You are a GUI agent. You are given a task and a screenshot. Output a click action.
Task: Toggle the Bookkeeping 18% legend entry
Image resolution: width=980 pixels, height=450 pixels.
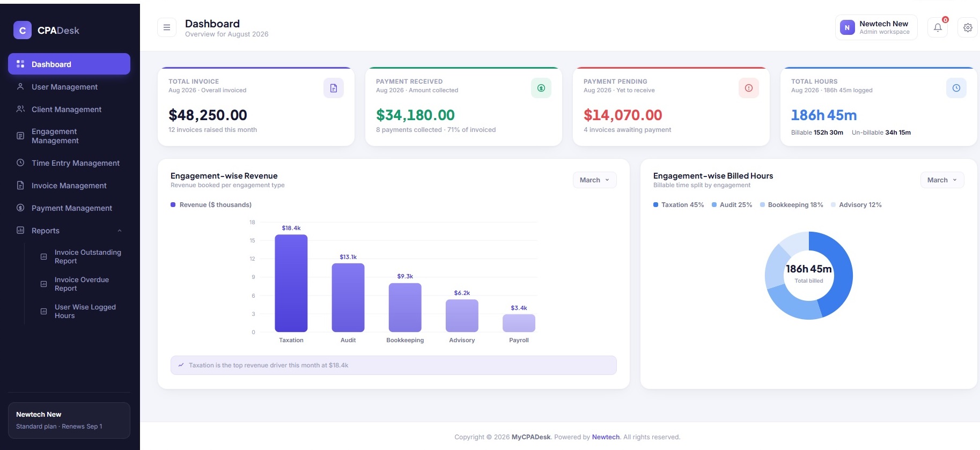[792, 205]
